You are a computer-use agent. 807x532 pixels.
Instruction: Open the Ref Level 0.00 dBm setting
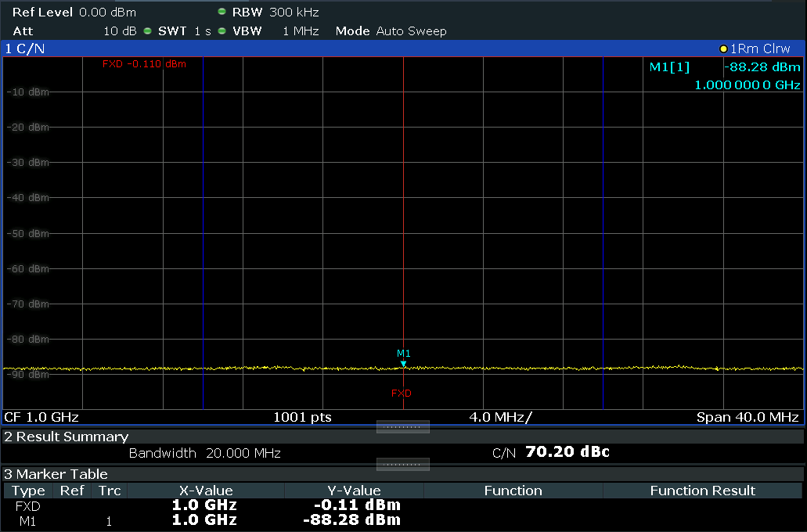click(74, 13)
